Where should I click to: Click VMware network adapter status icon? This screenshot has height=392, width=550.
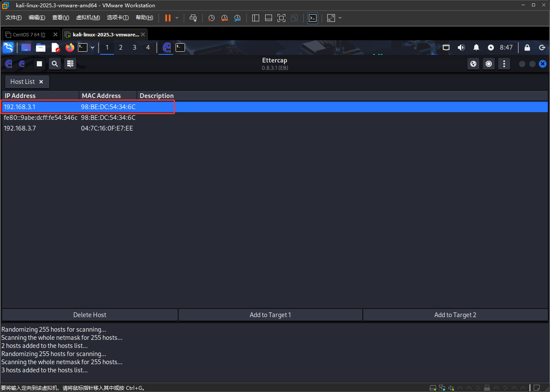point(442,388)
